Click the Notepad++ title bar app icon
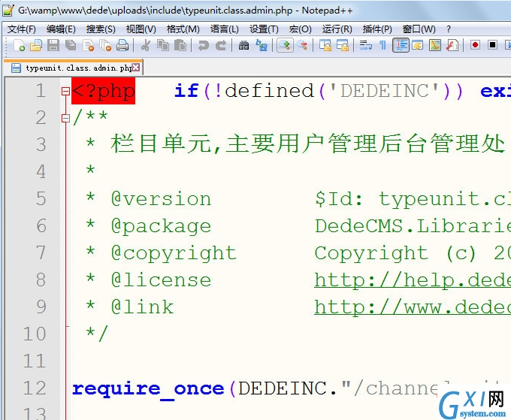Screen dimensions: 511x420 8,11
